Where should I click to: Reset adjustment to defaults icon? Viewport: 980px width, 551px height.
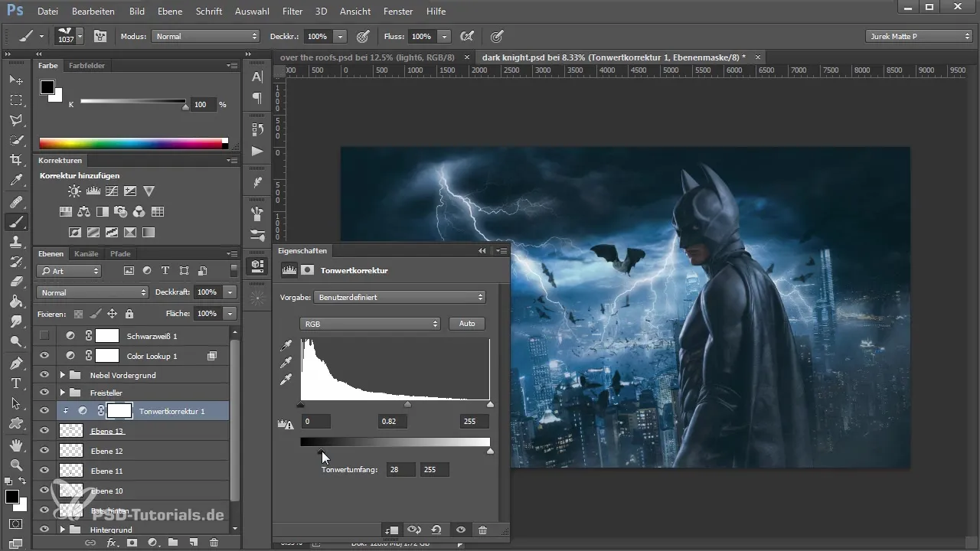coord(436,530)
